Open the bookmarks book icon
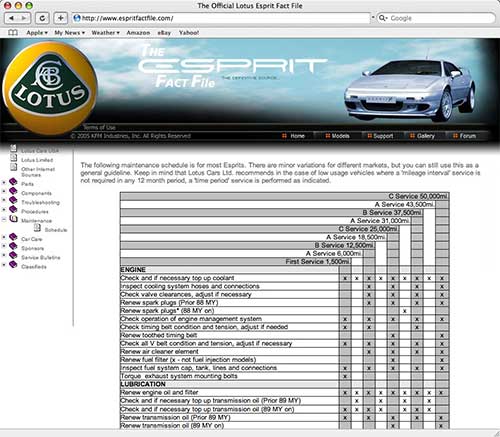The image size is (500, 437). (x=13, y=33)
